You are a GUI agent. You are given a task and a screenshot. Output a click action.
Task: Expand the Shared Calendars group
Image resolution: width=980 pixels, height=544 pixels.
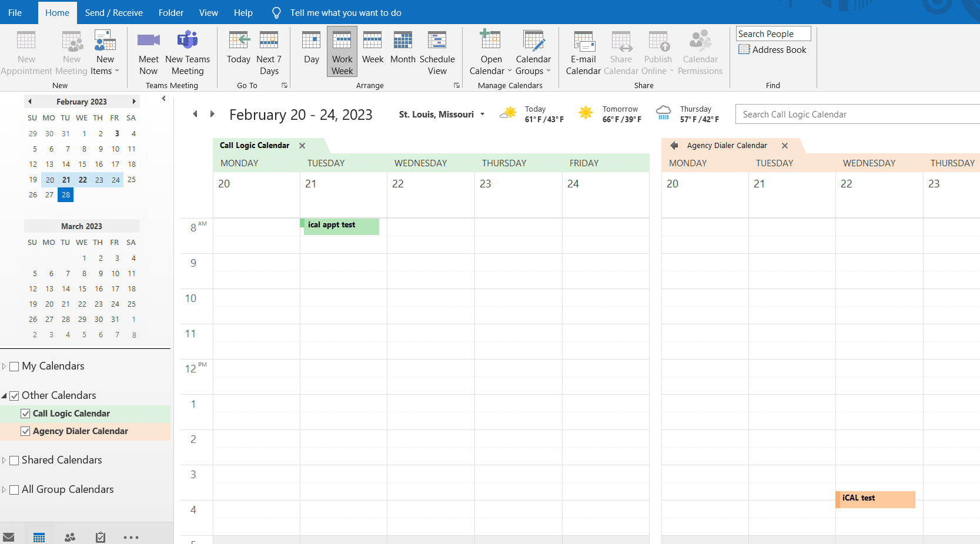point(4,461)
